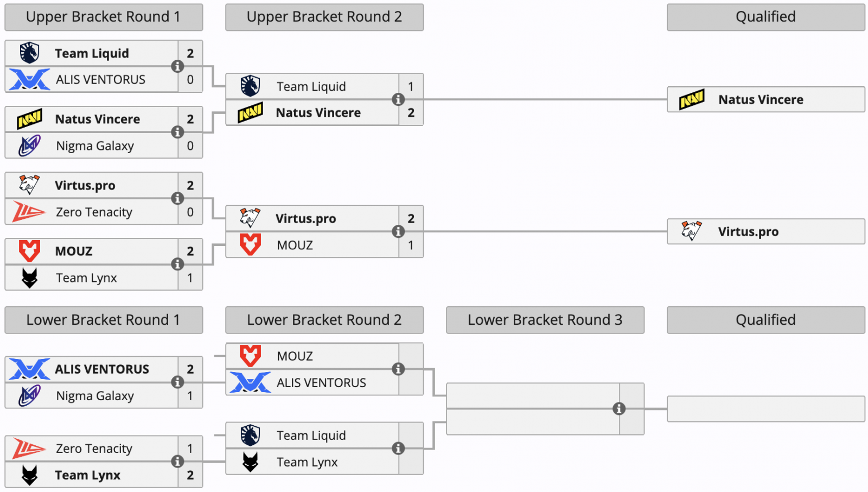The height and width of the screenshot is (492, 868).
Task: Click Natus Vincere logo in upper Qualified column
Action: click(x=692, y=99)
